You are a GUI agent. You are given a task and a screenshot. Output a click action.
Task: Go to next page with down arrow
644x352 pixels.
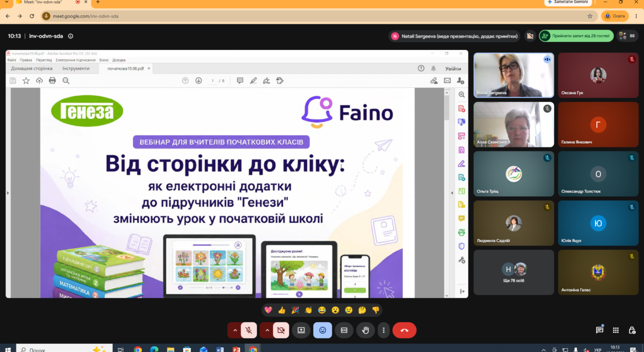[x=198, y=81]
